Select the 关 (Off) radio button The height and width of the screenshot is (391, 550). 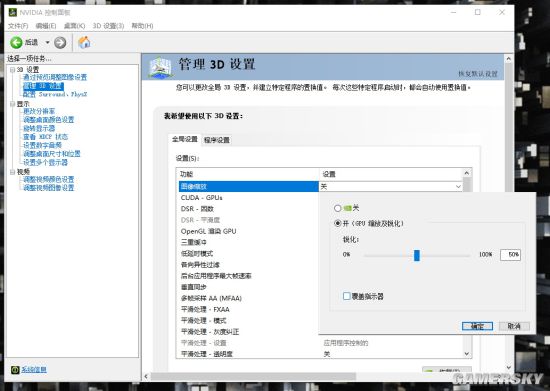point(337,208)
